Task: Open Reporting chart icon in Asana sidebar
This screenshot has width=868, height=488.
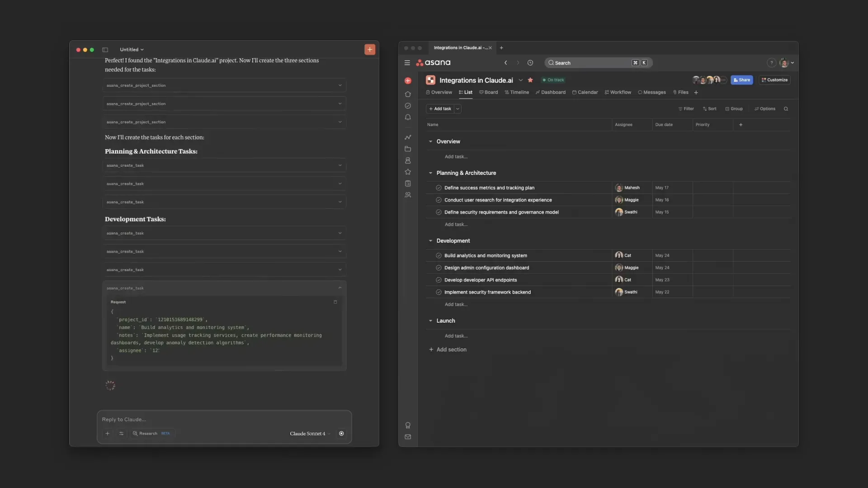Action: 408,137
